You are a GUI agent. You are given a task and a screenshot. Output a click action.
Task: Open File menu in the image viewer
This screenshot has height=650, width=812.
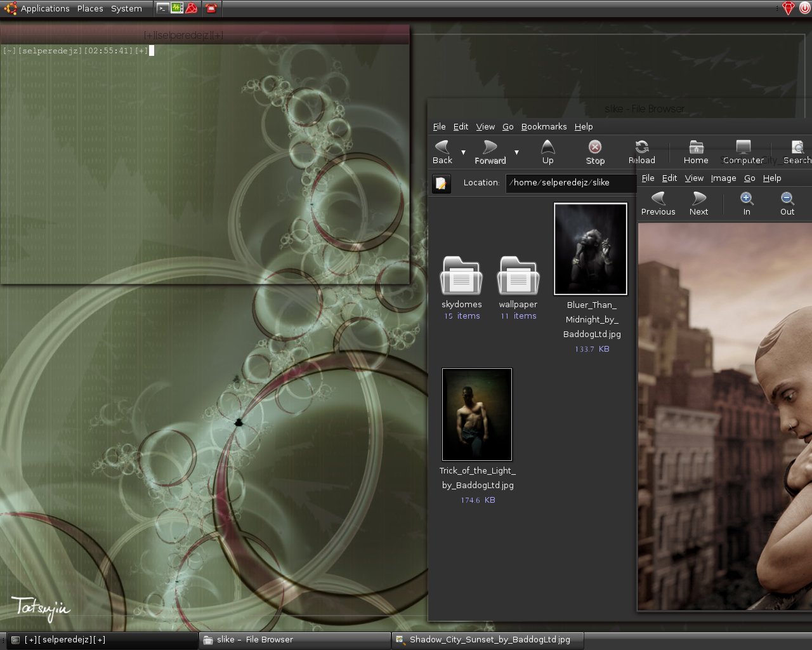pyautogui.click(x=648, y=178)
